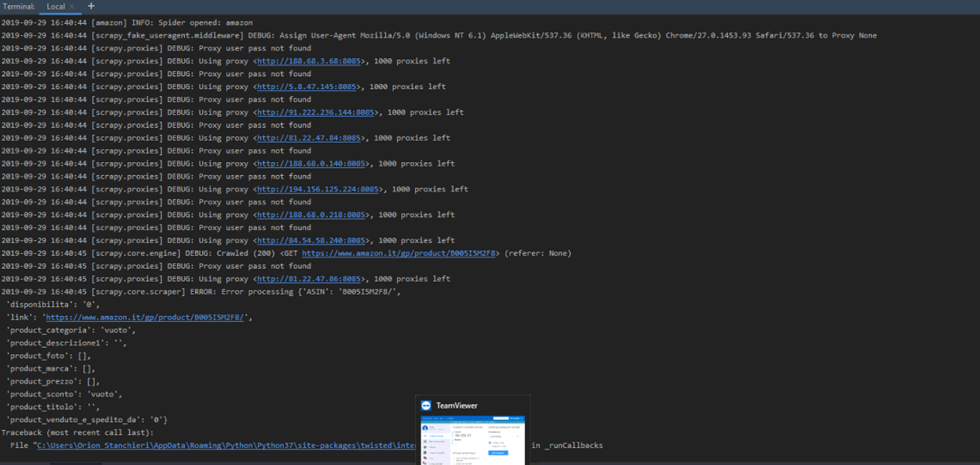The image size is (980, 465).
Task: Open the crawled amazon.it product URL in GET line
Action: tap(399, 253)
